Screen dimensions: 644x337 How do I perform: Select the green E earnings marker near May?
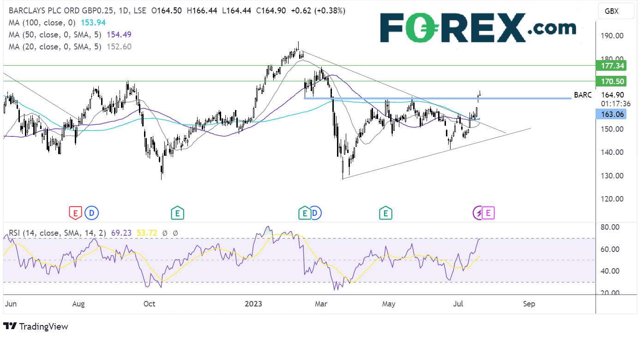[x=385, y=213]
